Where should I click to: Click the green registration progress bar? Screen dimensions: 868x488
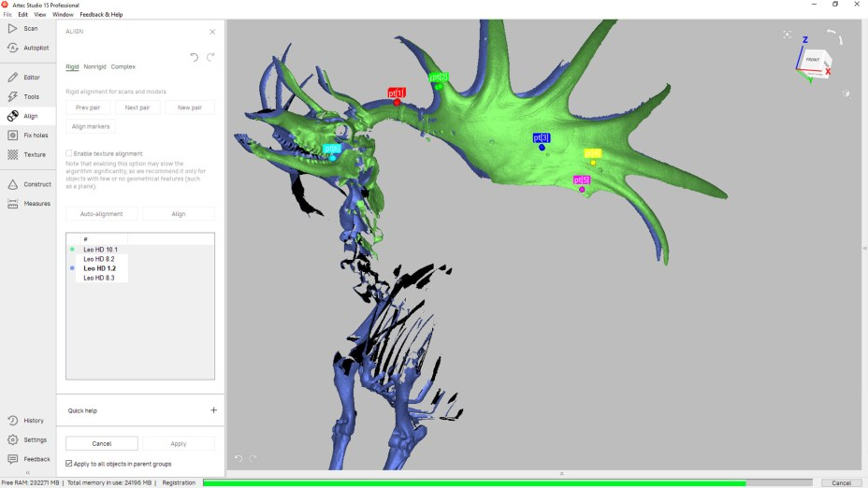click(473, 483)
